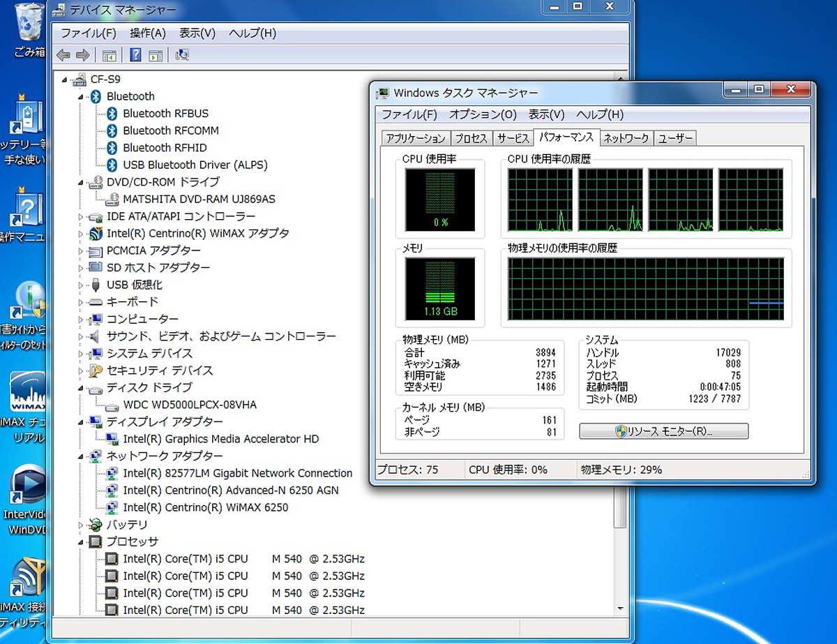Click リソース モニター(R)... button
This screenshot has width=837, height=644.
tap(664, 431)
